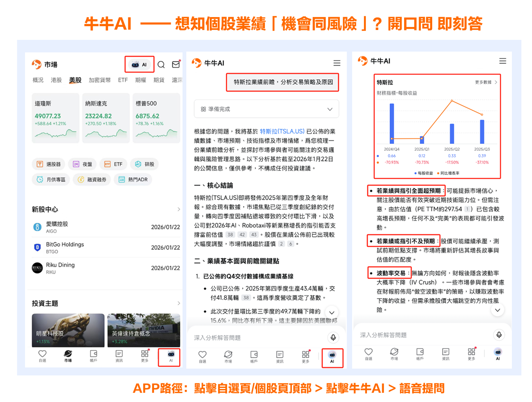This screenshot has height=402, width=532.
Task: Open the 明星科技股 theme thumbnail
Action: [x=68, y=330]
